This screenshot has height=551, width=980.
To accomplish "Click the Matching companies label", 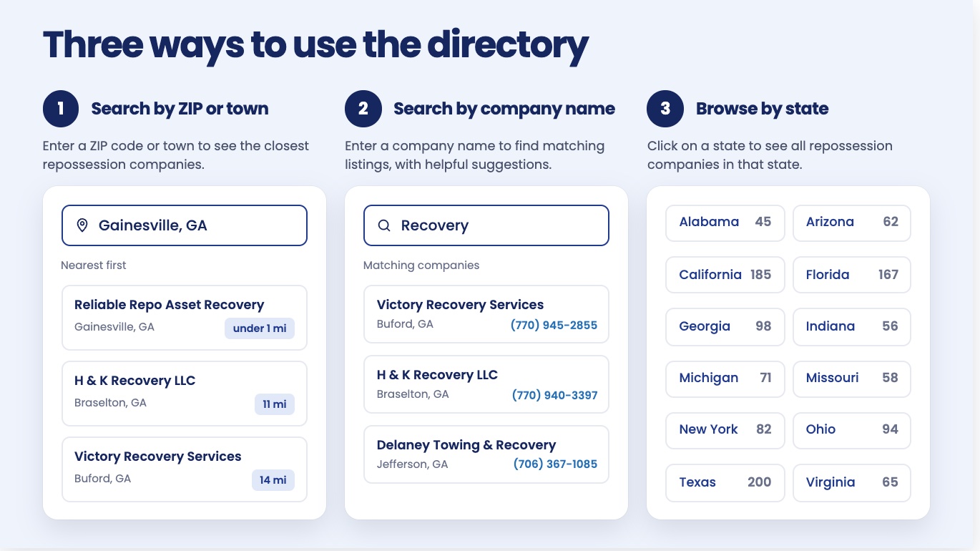I will 421,265.
